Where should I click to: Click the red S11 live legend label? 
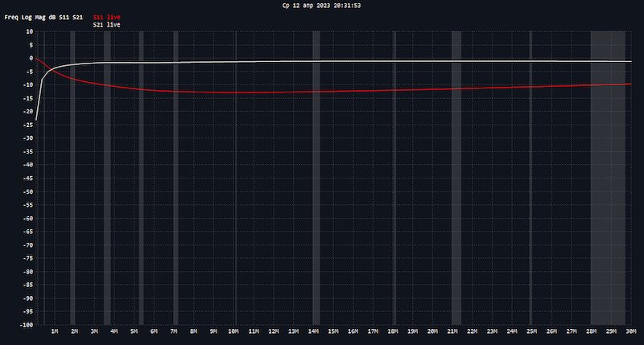(x=106, y=16)
